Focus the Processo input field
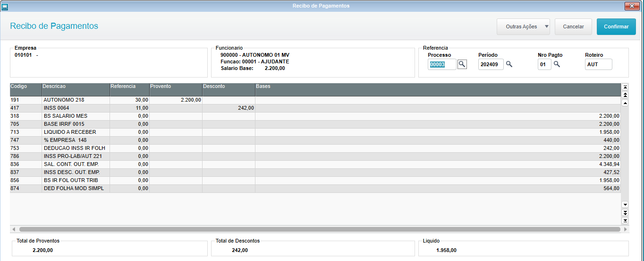Screen dimensions: 644x261 (442, 64)
